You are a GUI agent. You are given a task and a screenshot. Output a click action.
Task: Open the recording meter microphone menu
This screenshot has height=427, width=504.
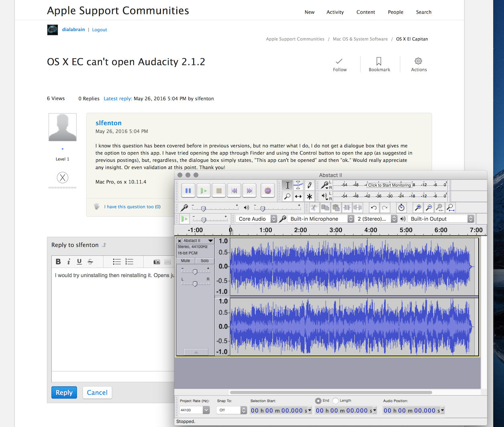tap(325, 185)
